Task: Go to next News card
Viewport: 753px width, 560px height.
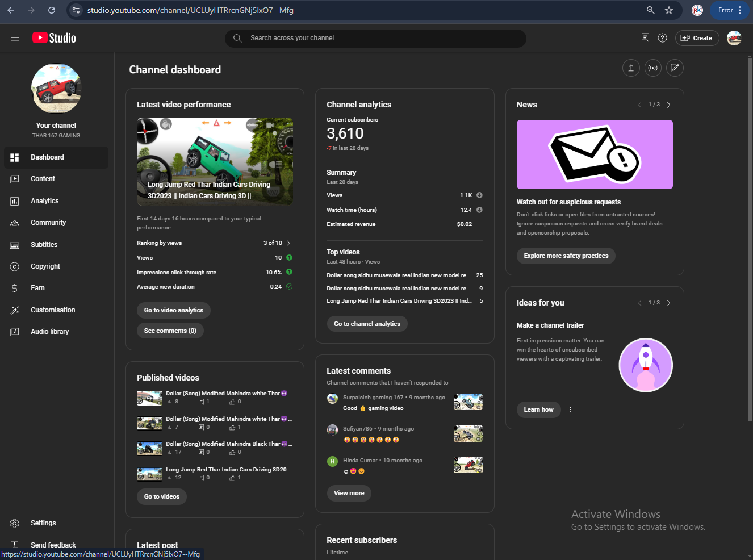Action: [669, 105]
